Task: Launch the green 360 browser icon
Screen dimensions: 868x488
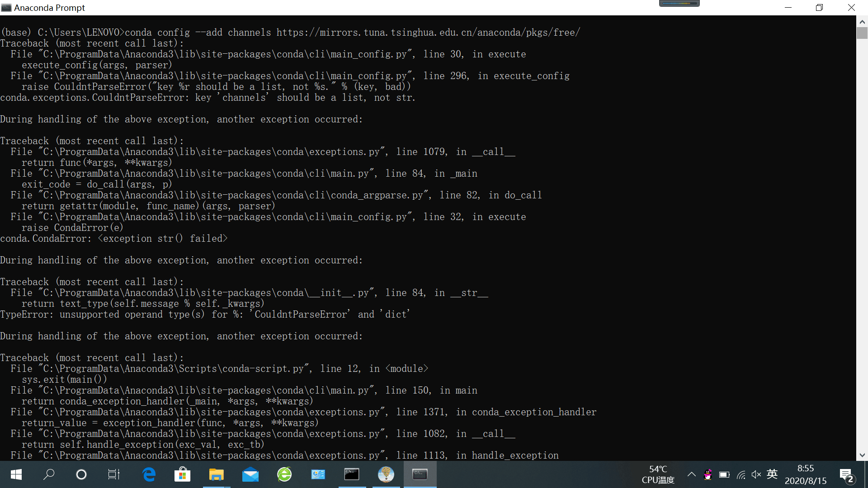Action: 284,474
